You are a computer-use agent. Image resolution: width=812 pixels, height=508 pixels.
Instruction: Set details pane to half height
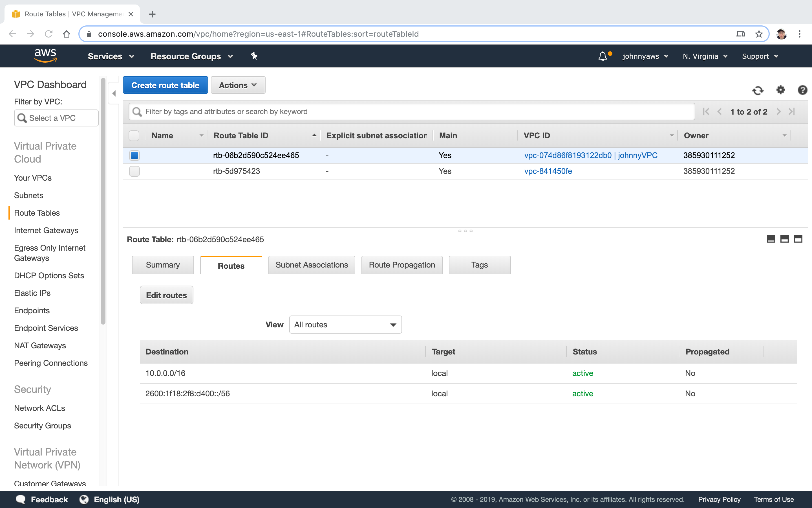point(784,239)
